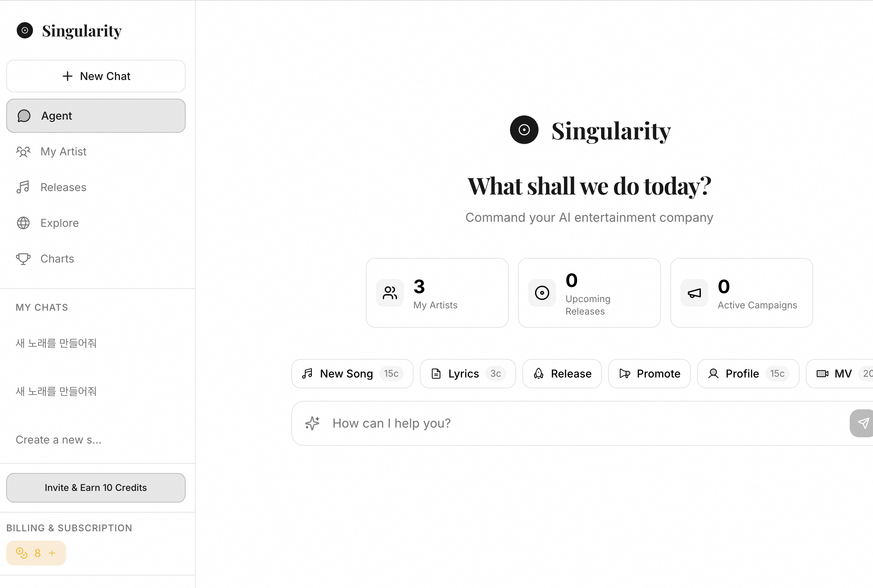Click Invite & Earn 10 Credits
The height and width of the screenshot is (588, 873).
pos(96,488)
